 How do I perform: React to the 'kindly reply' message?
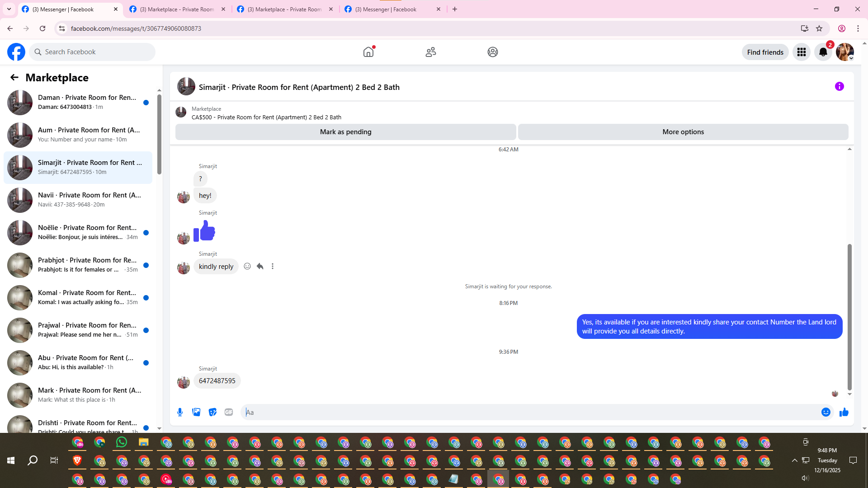click(247, 267)
